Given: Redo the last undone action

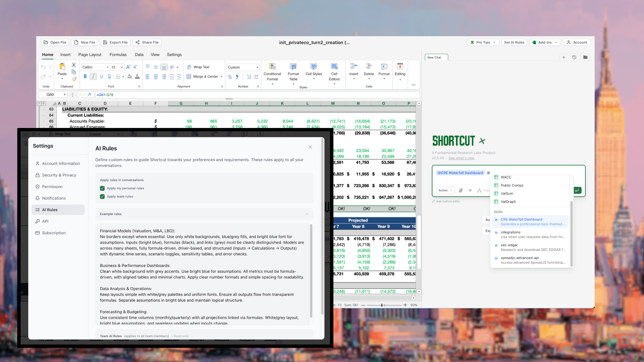Looking at the screenshot, I should click(x=43, y=76).
